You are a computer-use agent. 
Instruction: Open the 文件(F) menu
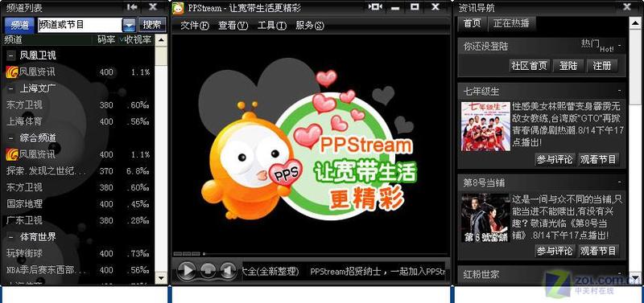[x=195, y=26]
